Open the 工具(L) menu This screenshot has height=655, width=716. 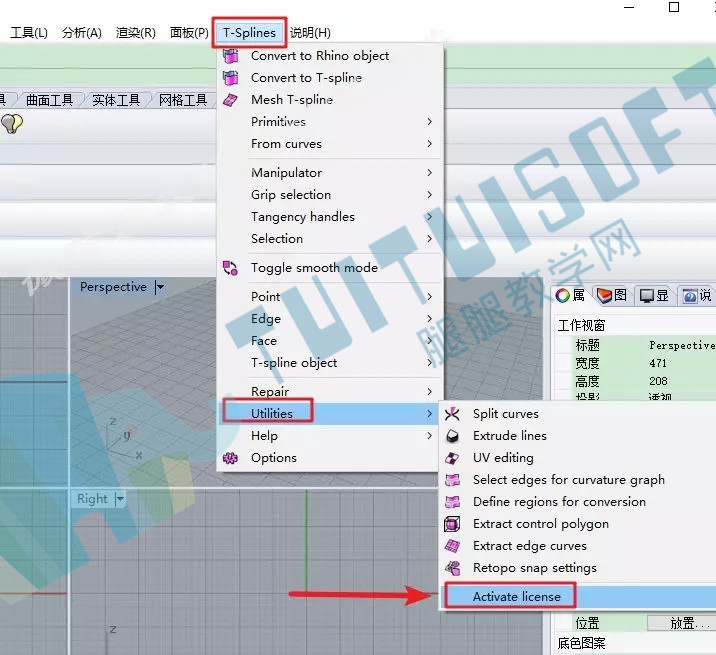tap(29, 33)
